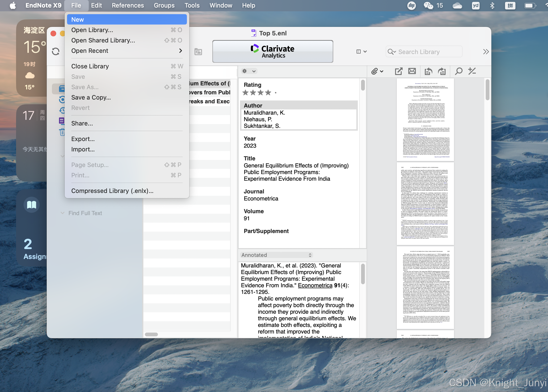Open the layout options dropdown
The width and height of the screenshot is (548, 392).
[x=362, y=51]
